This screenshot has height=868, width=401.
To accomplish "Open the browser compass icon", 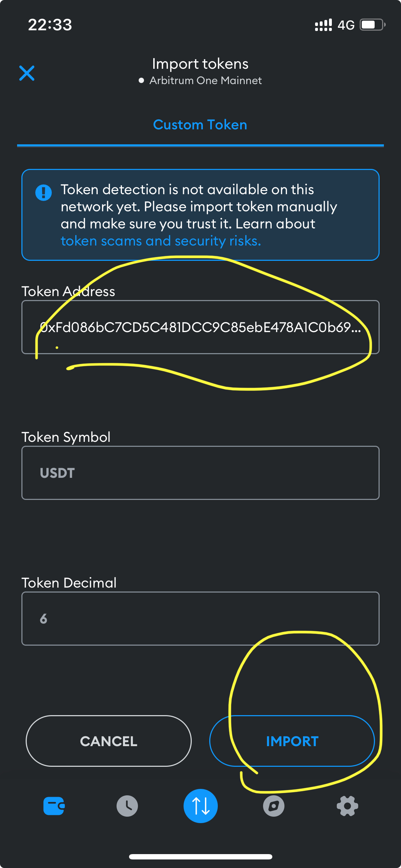I will 274,806.
